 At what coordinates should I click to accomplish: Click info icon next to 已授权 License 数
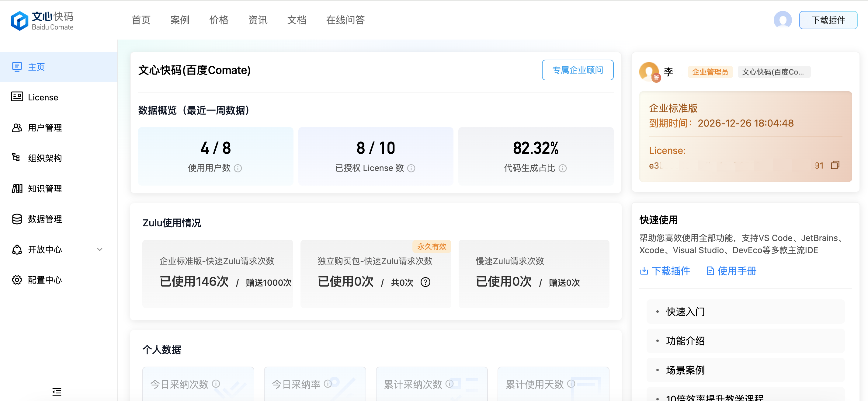click(x=411, y=168)
